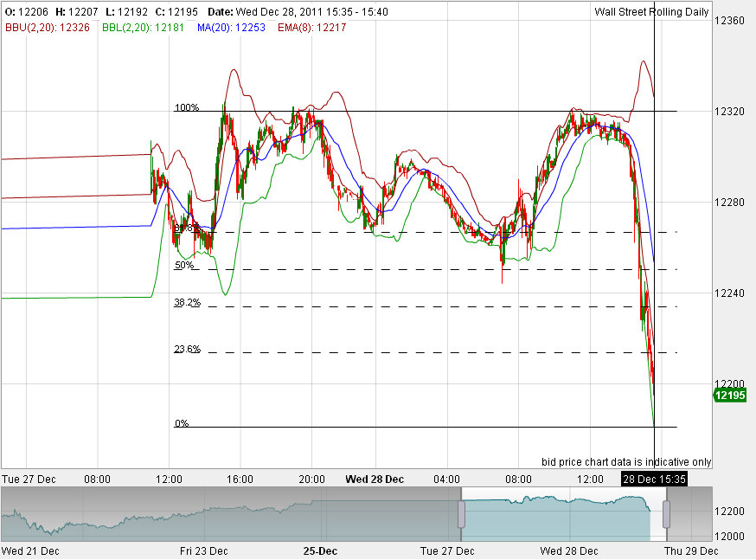This screenshot has width=756, height=560.
Task: Click the bid price indicative disclaimer text
Action: click(625, 461)
